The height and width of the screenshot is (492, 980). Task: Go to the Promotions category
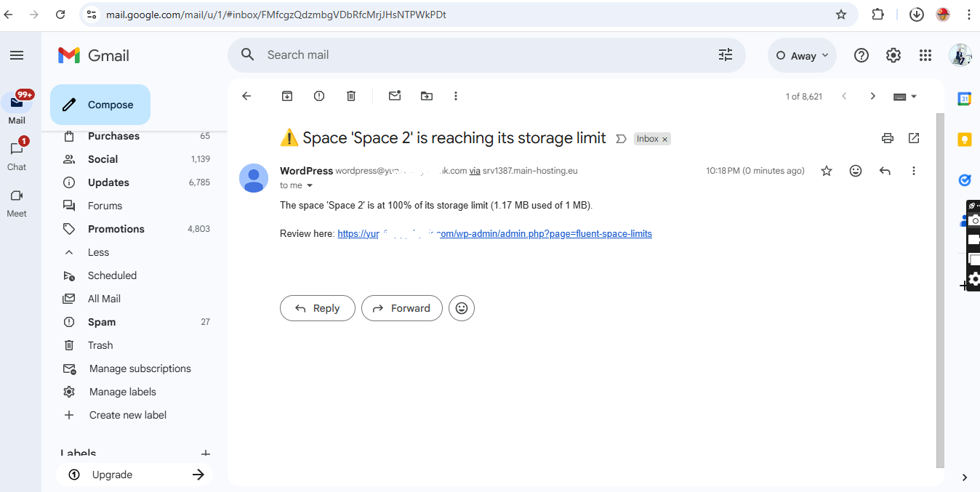tap(116, 229)
